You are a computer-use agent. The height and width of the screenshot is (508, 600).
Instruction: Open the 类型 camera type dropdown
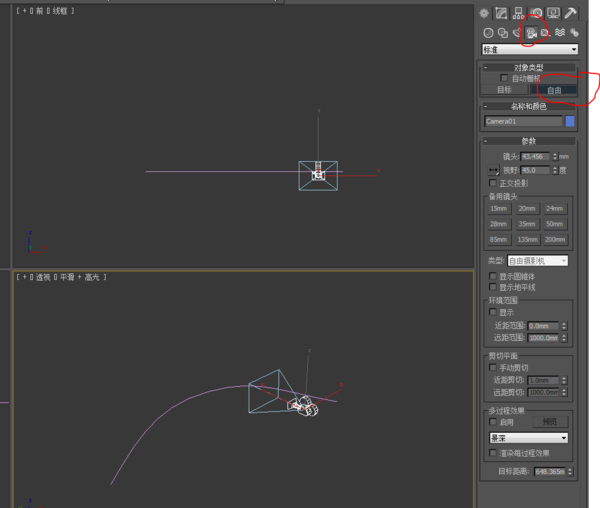point(538,261)
